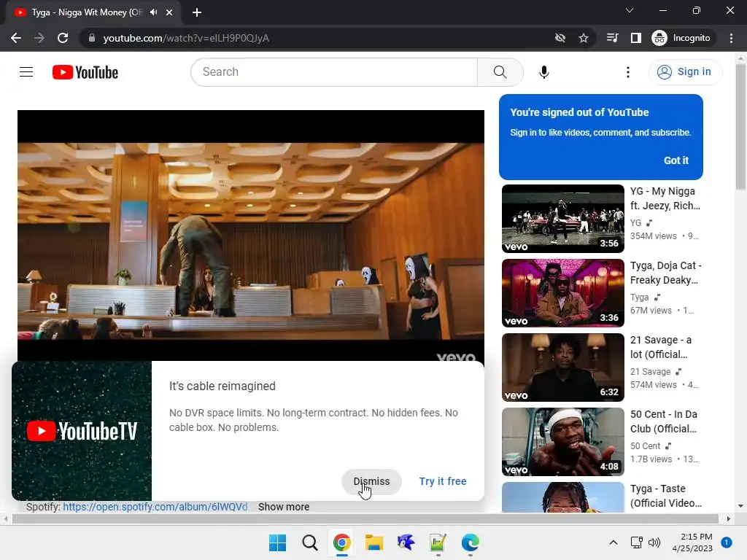Click the YouTube address bar URL

186,38
